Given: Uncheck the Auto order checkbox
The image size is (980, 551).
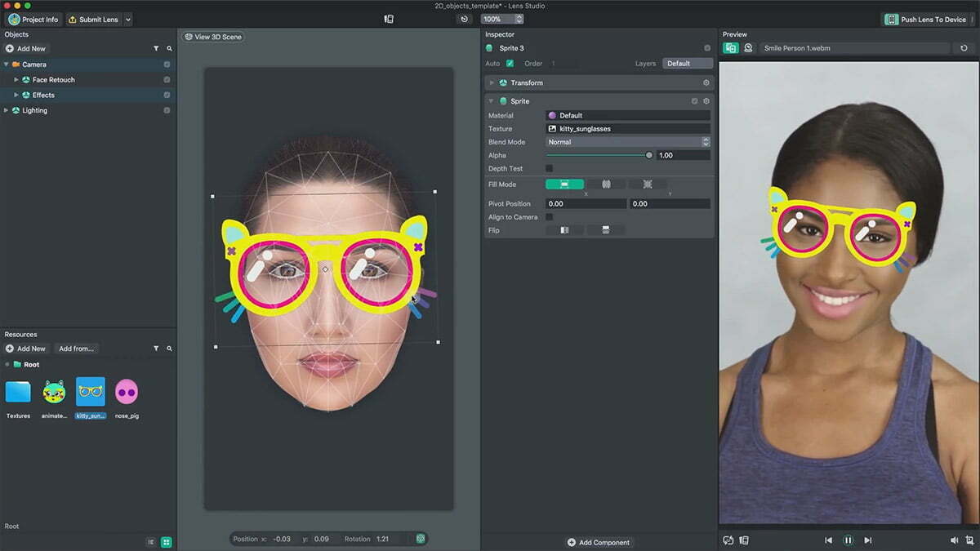Looking at the screenshot, I should (x=510, y=64).
